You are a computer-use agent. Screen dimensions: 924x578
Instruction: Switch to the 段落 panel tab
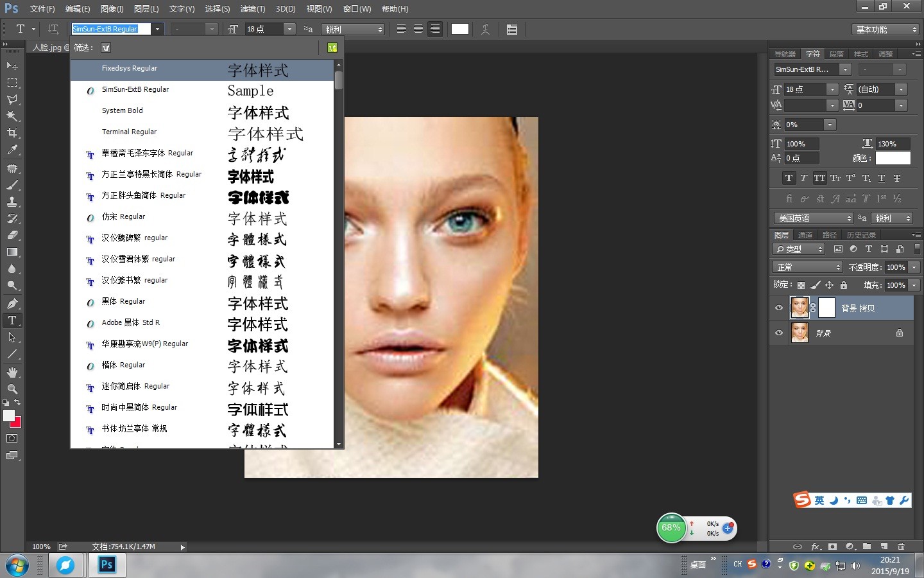tap(837, 54)
